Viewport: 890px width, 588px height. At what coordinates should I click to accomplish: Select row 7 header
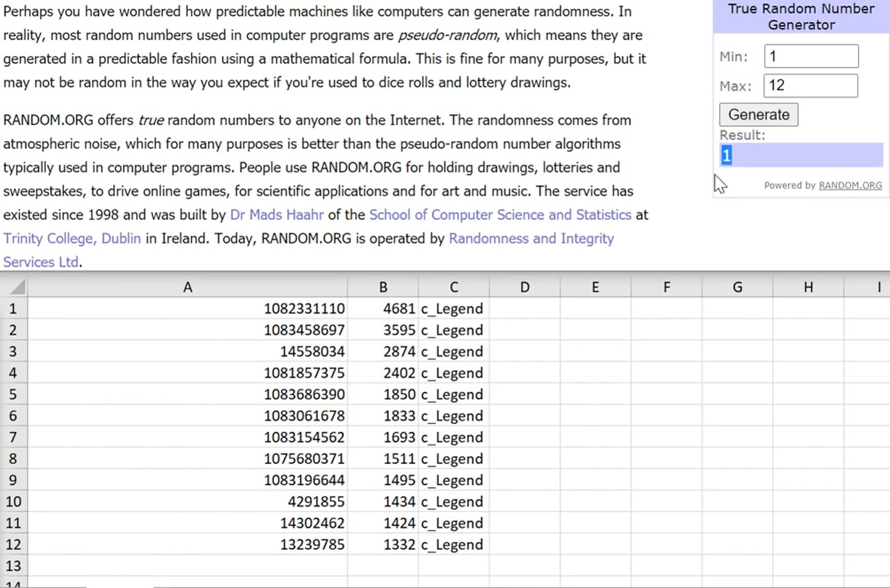tap(13, 437)
